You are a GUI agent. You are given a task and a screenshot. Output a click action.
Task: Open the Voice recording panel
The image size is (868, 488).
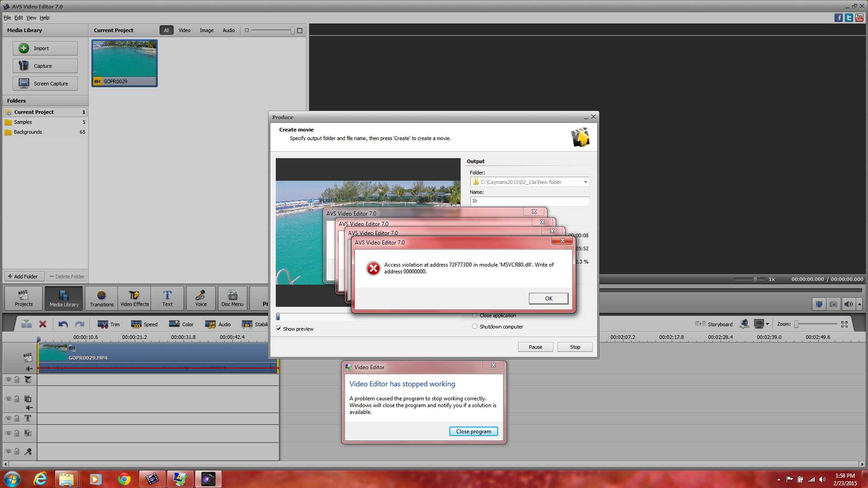201,298
